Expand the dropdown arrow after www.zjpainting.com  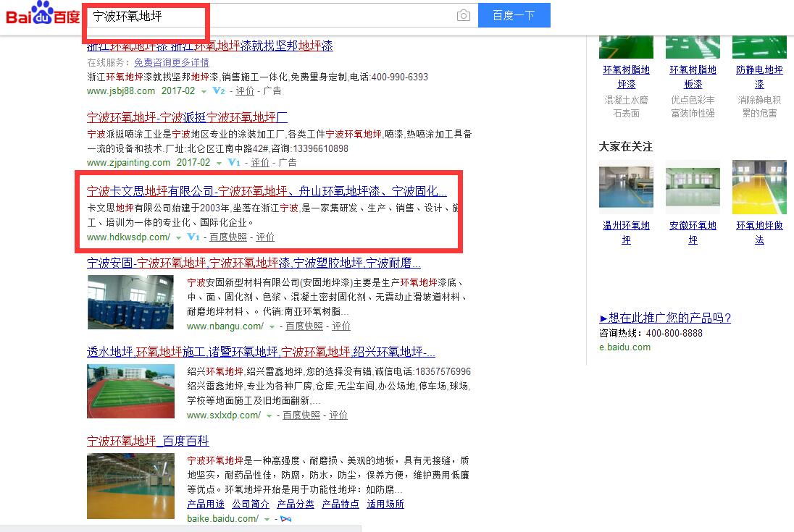pyautogui.click(x=219, y=164)
